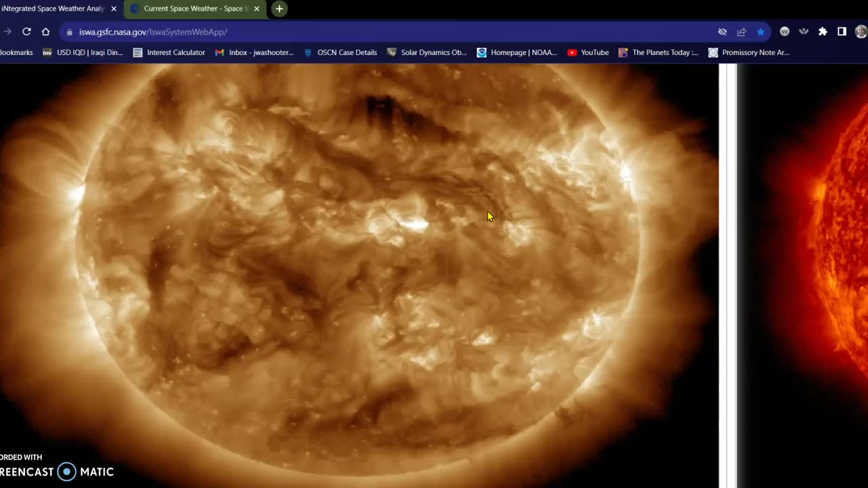Close the Current Space Weather tab
Screen dimensions: 868x488
(x=257, y=9)
